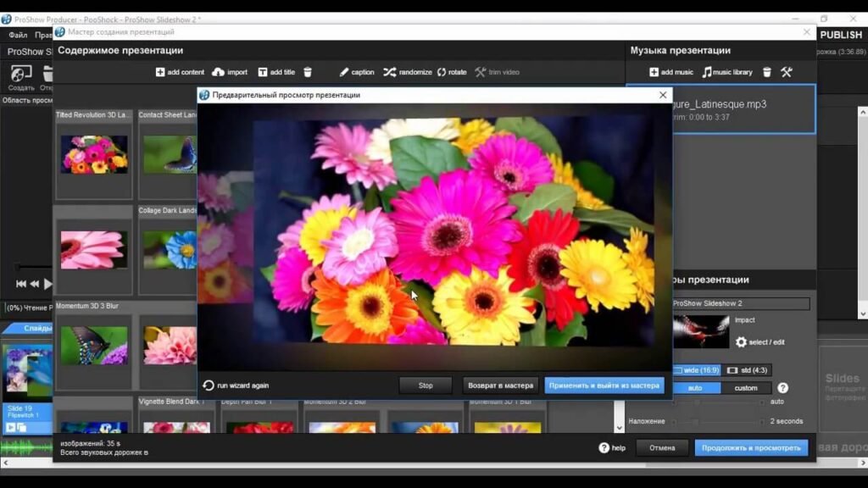Click the add music plus icon
Image resolution: width=868 pixels, height=488 pixels.
[x=654, y=72]
